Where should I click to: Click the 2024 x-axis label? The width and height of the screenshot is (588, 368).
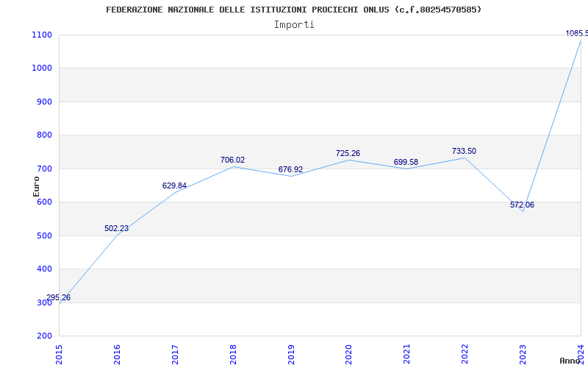pyautogui.click(x=581, y=355)
